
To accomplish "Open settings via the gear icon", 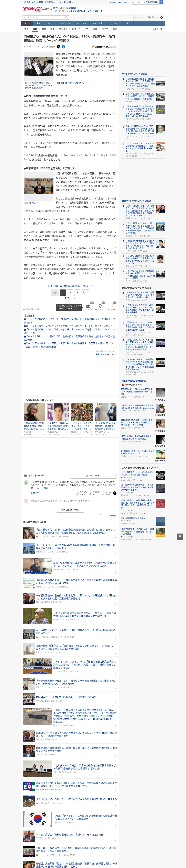I will coord(161,17).
